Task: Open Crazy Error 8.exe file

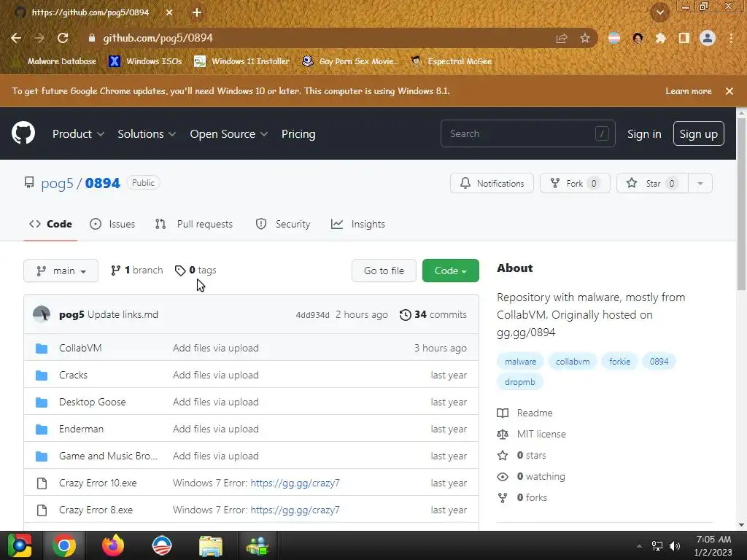Action: [96, 510]
